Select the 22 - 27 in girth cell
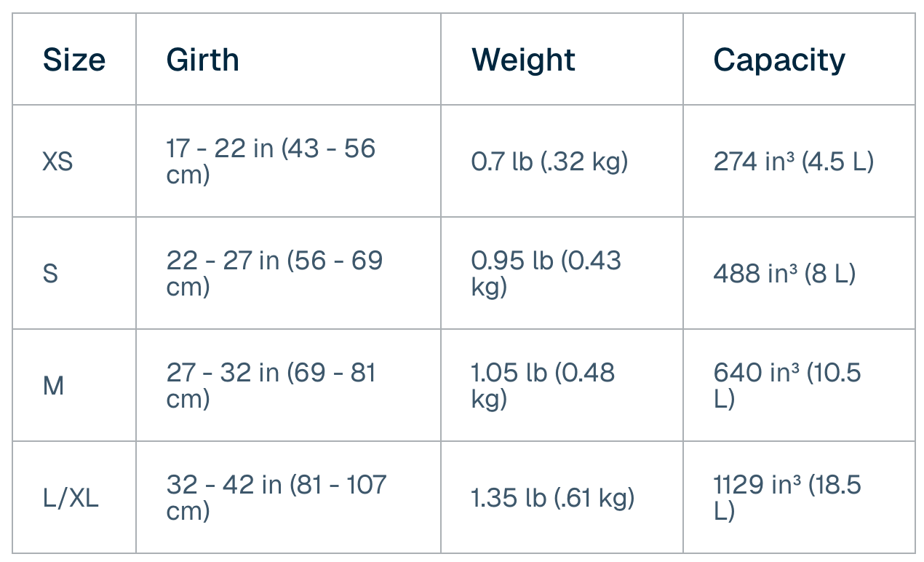Viewport: 924px width, 562px height. pyautogui.click(x=274, y=274)
